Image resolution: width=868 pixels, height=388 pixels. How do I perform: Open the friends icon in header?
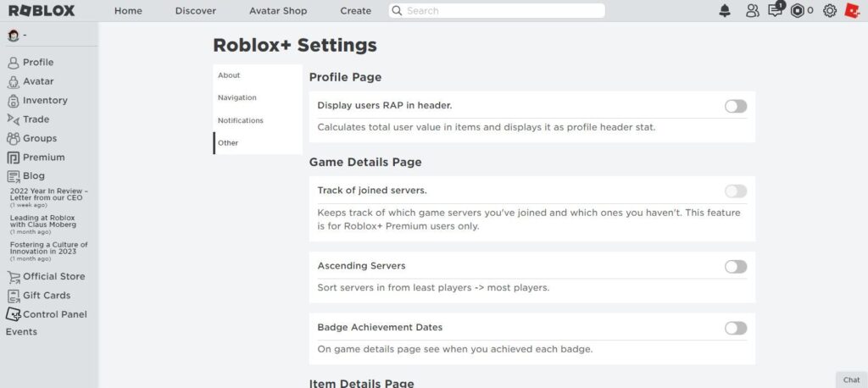tap(752, 10)
